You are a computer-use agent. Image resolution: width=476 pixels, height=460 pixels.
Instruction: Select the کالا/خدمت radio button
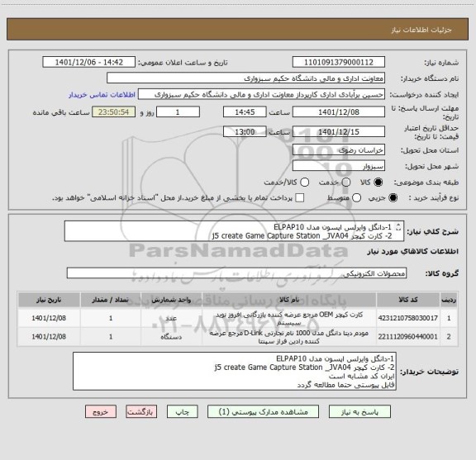(x=304, y=182)
